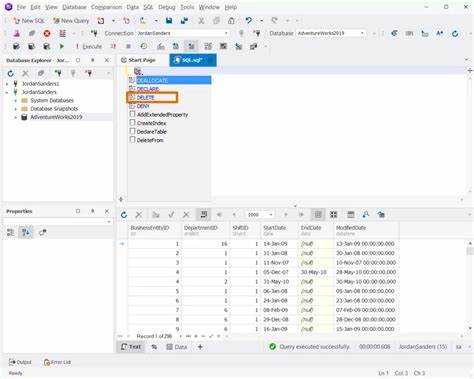
Task: Open the Error List panel tab
Action: coord(57,362)
